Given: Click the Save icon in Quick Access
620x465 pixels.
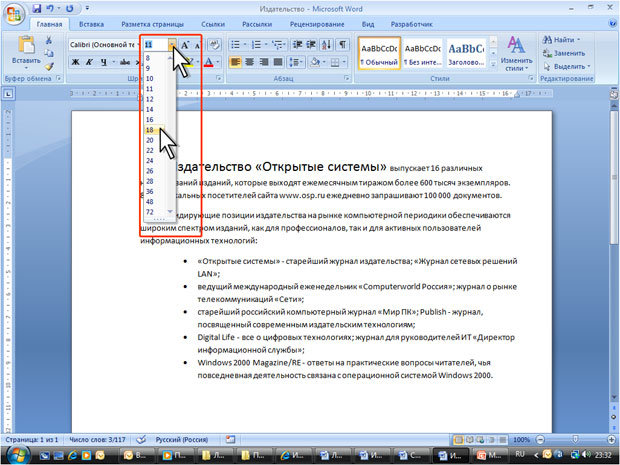Looking at the screenshot, I should pos(37,8).
